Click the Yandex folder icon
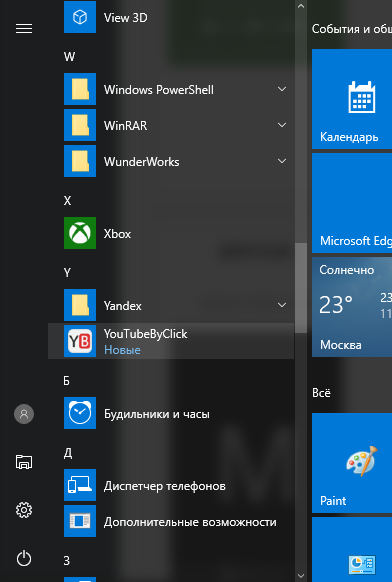Image resolution: width=392 pixels, height=582 pixels. tap(80, 305)
